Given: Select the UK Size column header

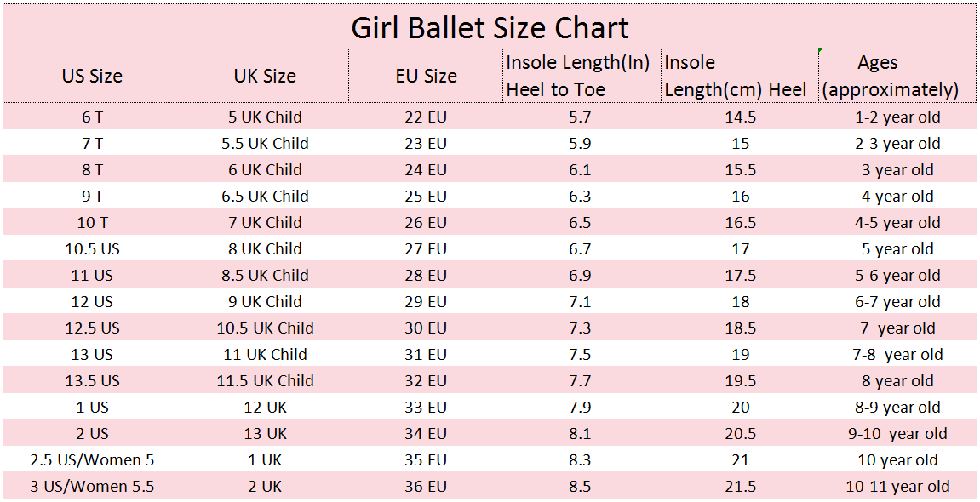Looking at the screenshot, I should point(265,76).
